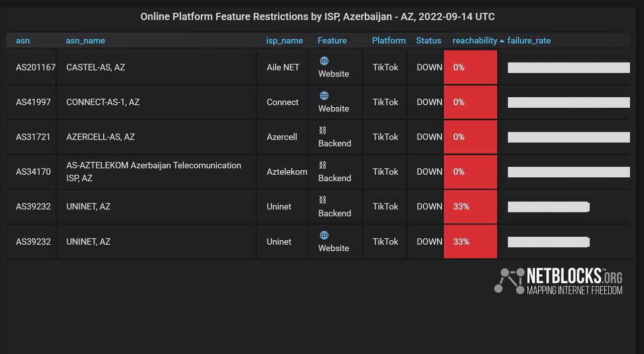Click backend chain icon in Aztelekom row

click(x=323, y=165)
